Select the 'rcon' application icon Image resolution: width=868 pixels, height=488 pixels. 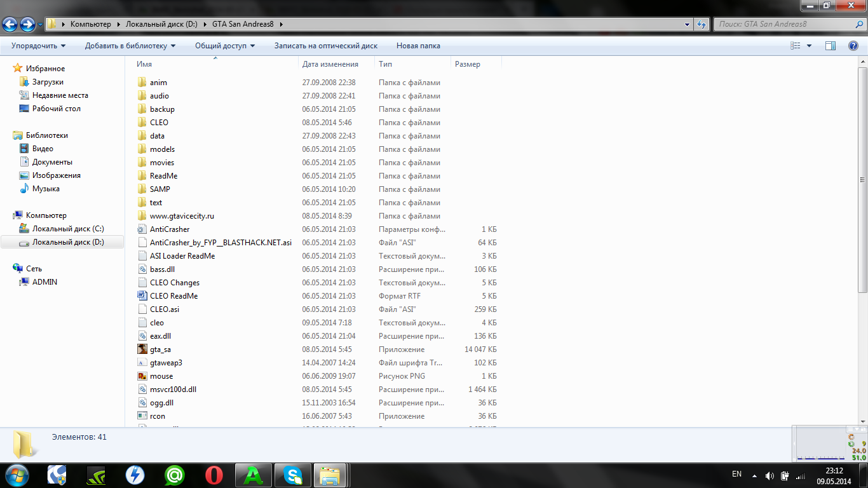click(142, 416)
